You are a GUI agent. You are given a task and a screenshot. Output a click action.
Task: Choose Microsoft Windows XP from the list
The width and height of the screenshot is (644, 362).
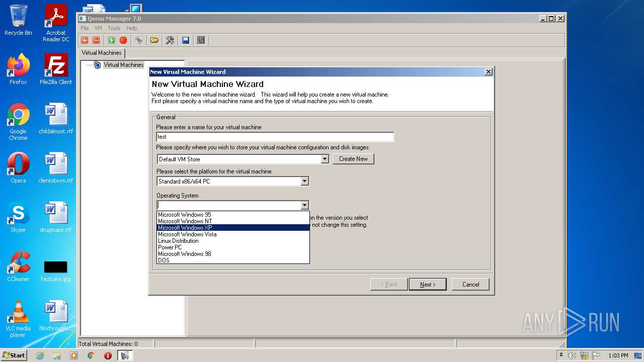pyautogui.click(x=233, y=228)
